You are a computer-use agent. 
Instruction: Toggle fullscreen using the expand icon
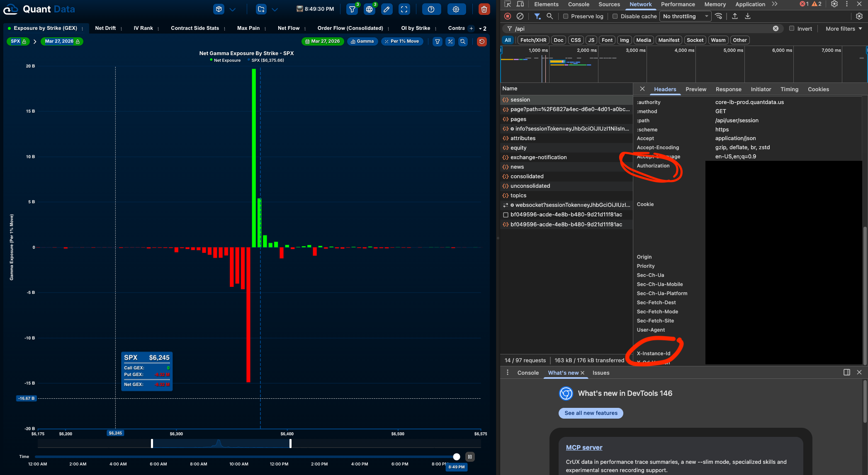pyautogui.click(x=404, y=9)
